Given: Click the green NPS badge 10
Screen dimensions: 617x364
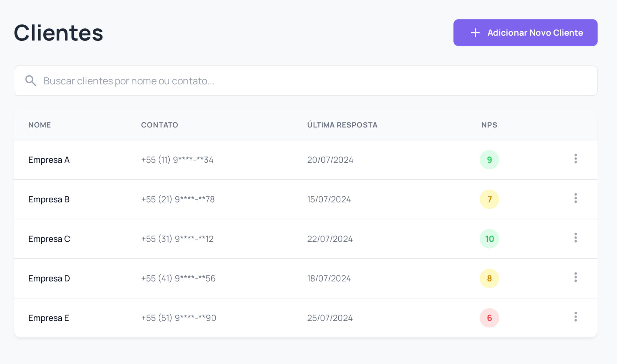Looking at the screenshot, I should point(489,239).
